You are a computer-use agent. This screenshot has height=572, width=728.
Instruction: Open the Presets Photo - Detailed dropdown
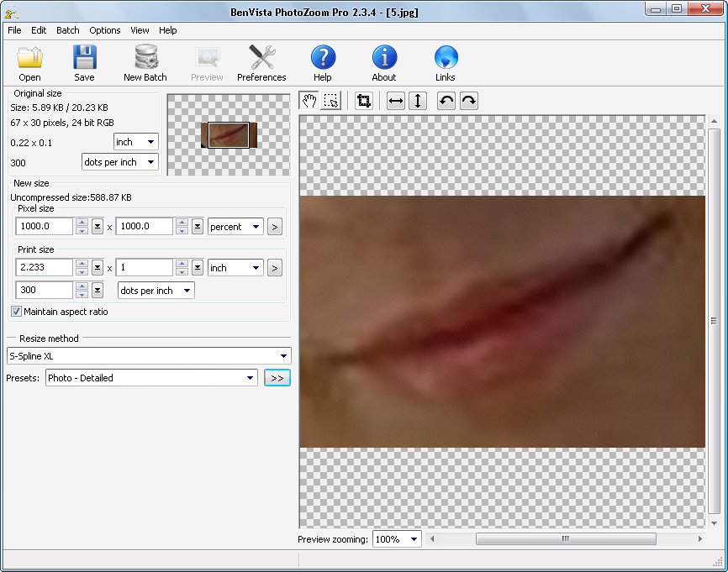click(250, 378)
